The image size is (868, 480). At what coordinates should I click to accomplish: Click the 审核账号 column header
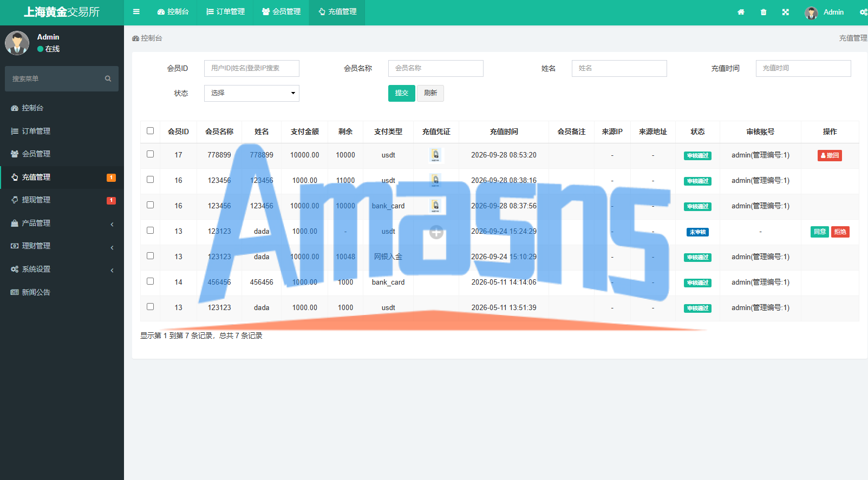(x=760, y=131)
